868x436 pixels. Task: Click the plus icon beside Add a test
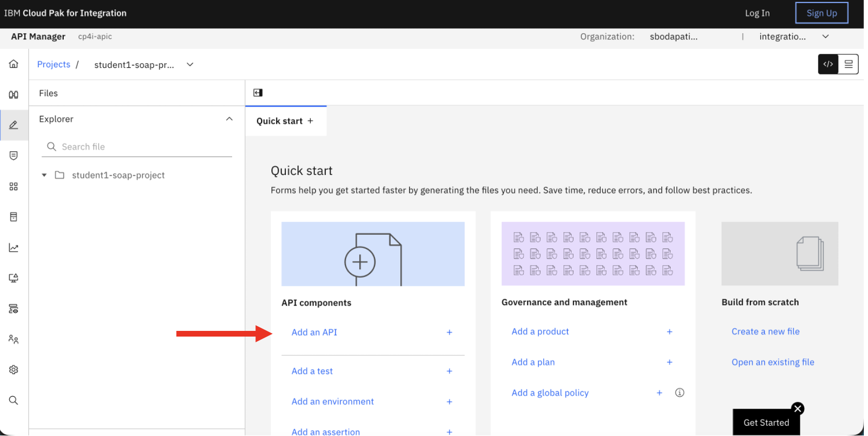[x=450, y=371]
